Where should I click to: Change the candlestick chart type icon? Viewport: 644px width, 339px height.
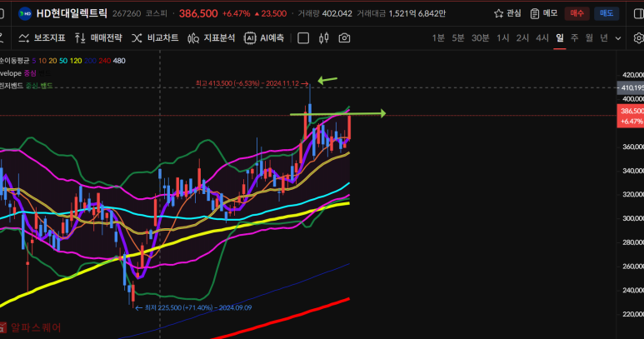[323, 38]
